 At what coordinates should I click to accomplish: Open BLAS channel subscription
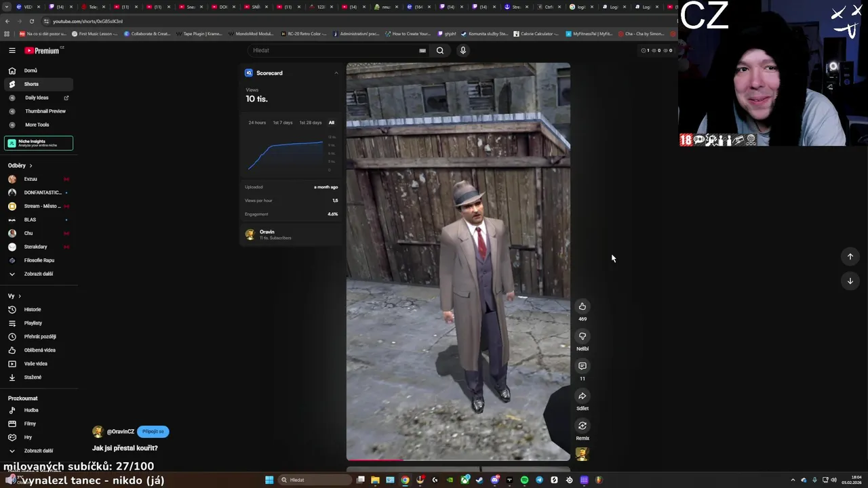click(x=39, y=220)
